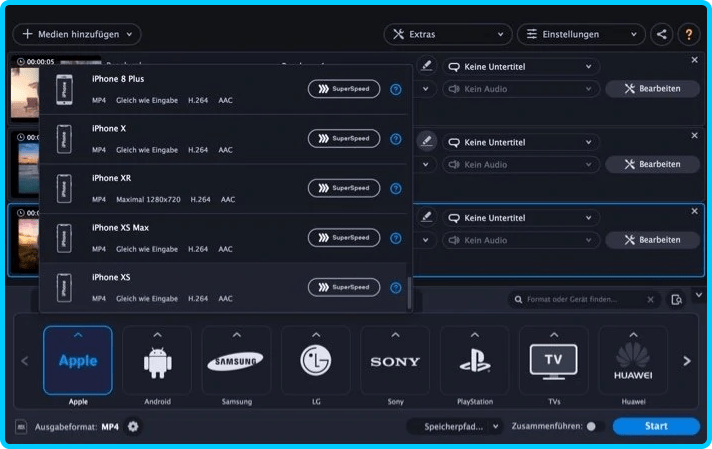This screenshot has height=449, width=712.
Task: Click the pencil edit icon of second file
Action: point(426,141)
